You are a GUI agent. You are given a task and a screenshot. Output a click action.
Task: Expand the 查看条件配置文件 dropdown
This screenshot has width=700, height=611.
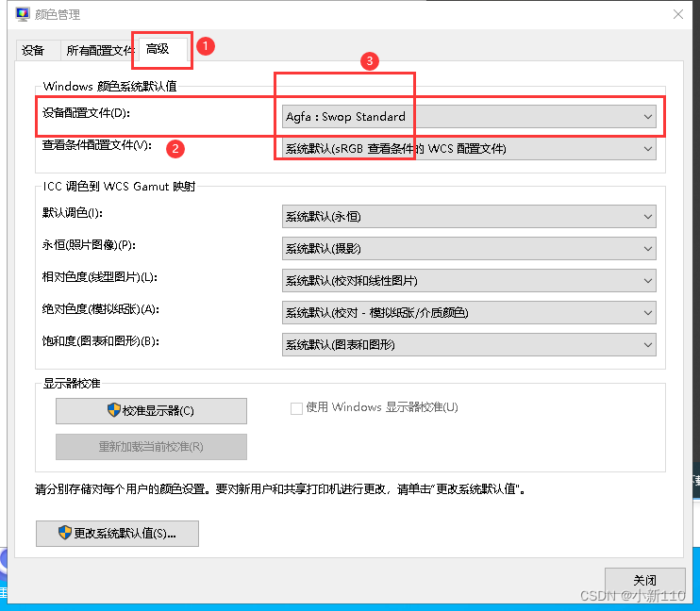469,149
